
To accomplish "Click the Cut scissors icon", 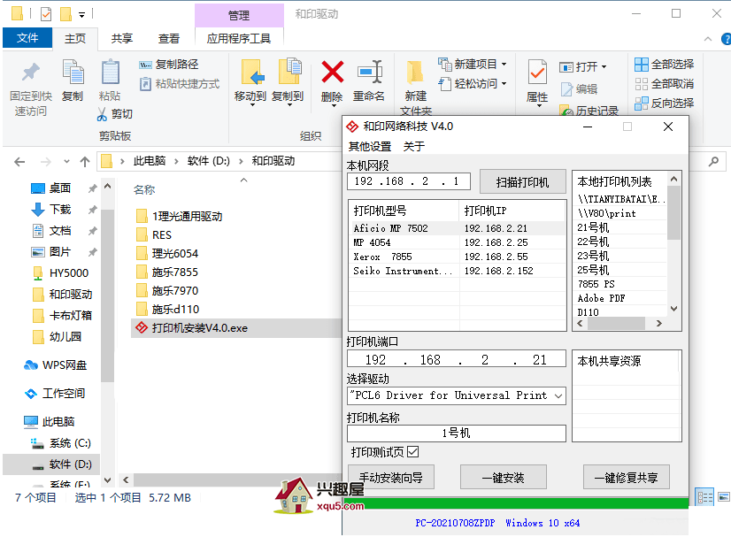I will [x=102, y=114].
